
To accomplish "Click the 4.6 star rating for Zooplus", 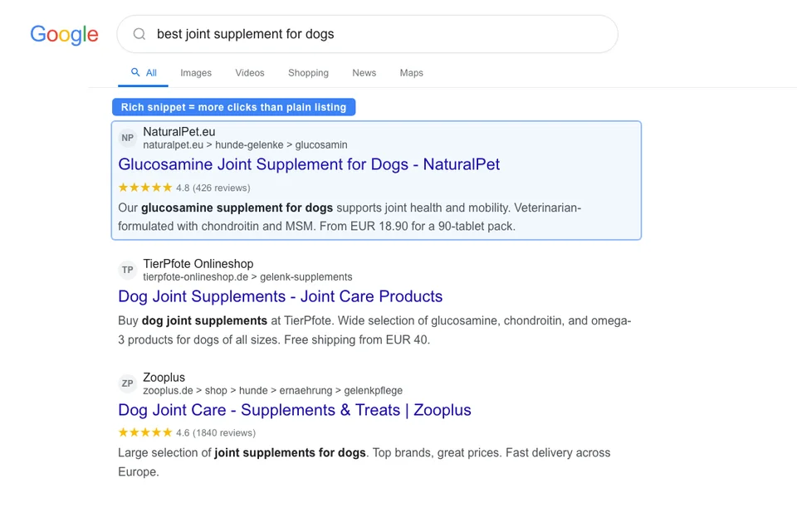I will [x=145, y=432].
